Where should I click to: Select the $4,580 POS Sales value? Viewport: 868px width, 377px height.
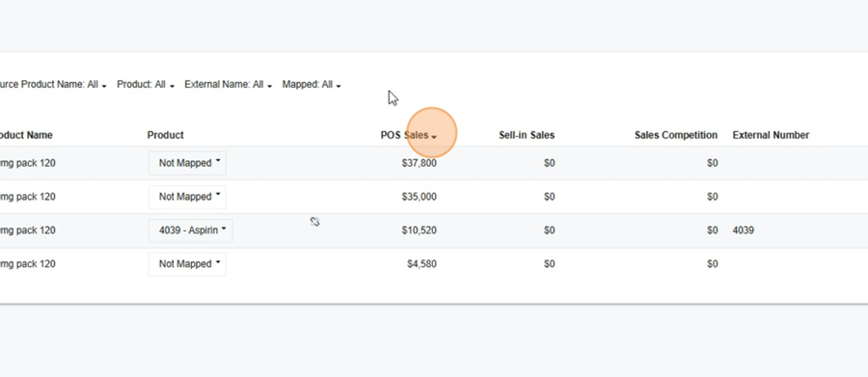(421, 264)
